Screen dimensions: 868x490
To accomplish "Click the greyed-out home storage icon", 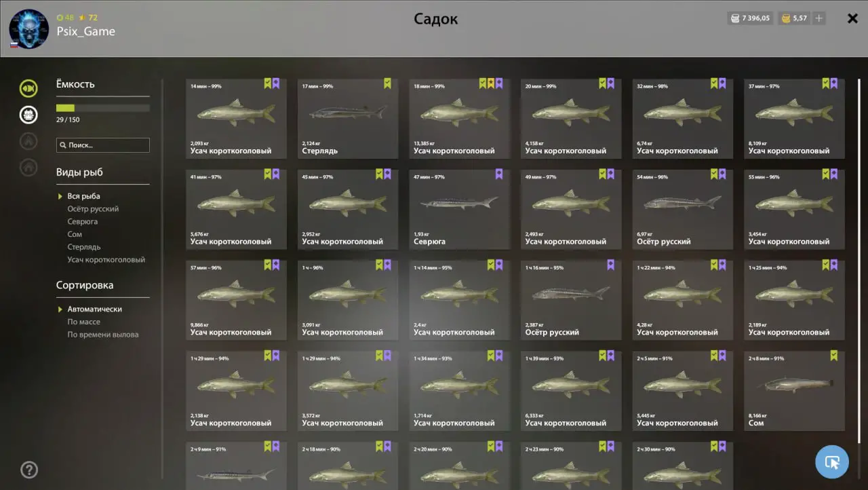I will click(x=28, y=167).
